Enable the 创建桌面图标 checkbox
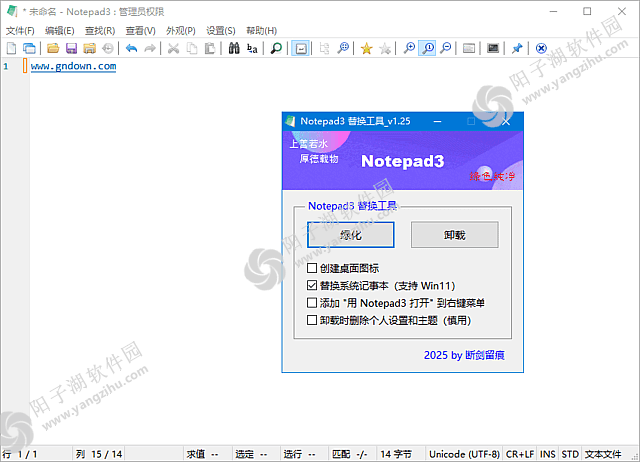 [x=312, y=268]
